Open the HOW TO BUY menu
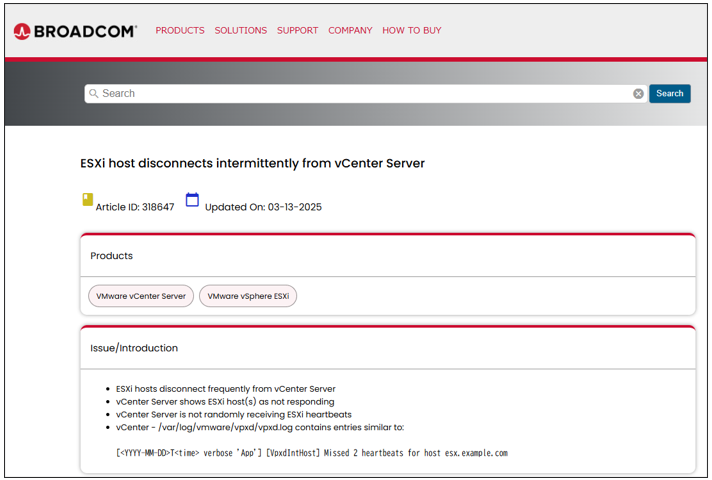The height and width of the screenshot is (480, 712). [x=411, y=30]
